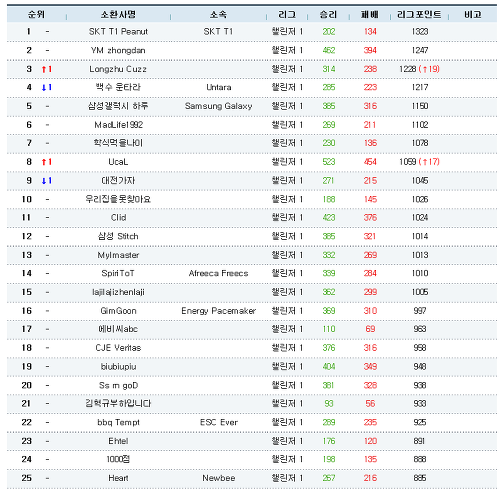Click losses value 394 for YM zhongdan
500x491 pixels.
pyautogui.click(x=370, y=50)
